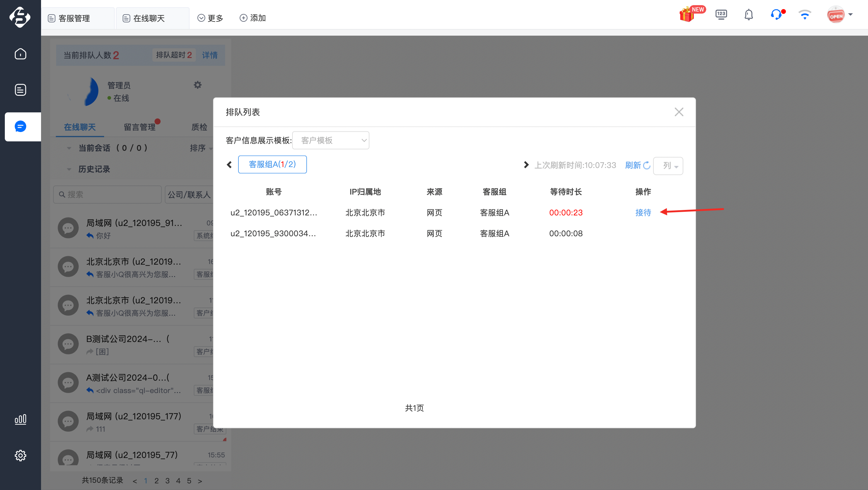Open the 客户模板 template dropdown
The height and width of the screenshot is (490, 868).
click(330, 140)
